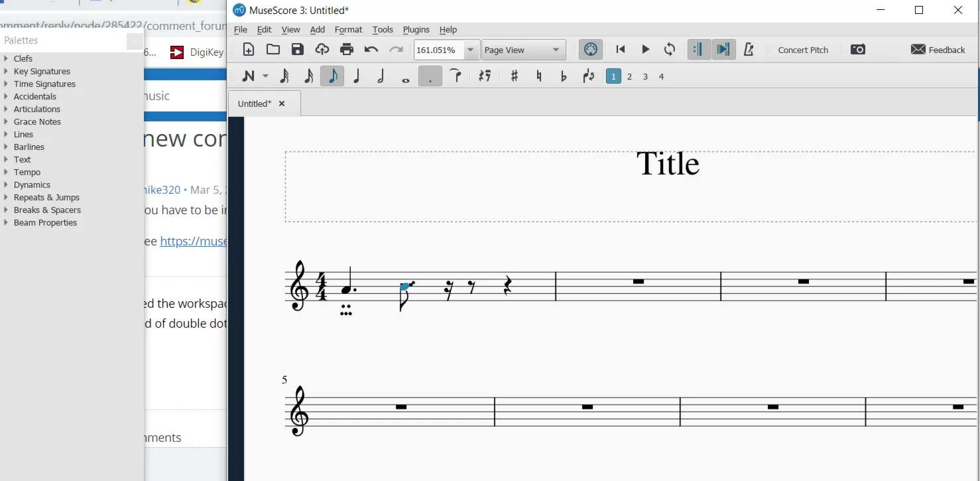Toggle the metronome during playback
This screenshot has width=980, height=481.
point(749,50)
